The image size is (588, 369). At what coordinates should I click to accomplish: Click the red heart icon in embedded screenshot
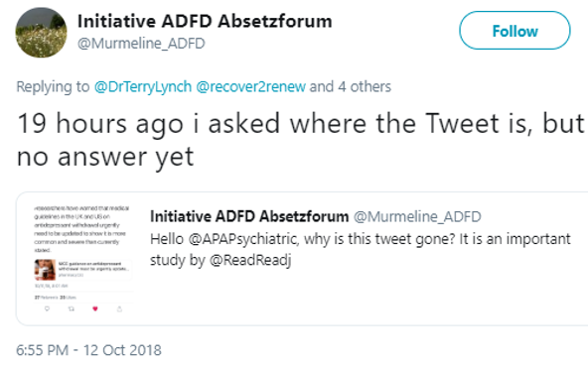point(95,308)
